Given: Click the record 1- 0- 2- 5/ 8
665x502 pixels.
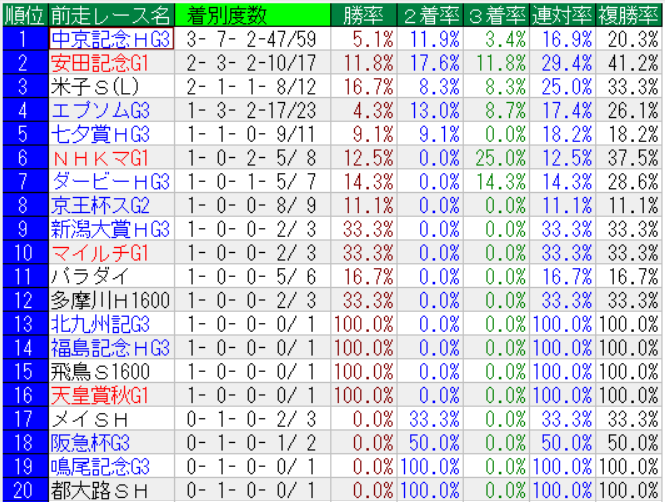Looking at the screenshot, I should (x=251, y=158).
